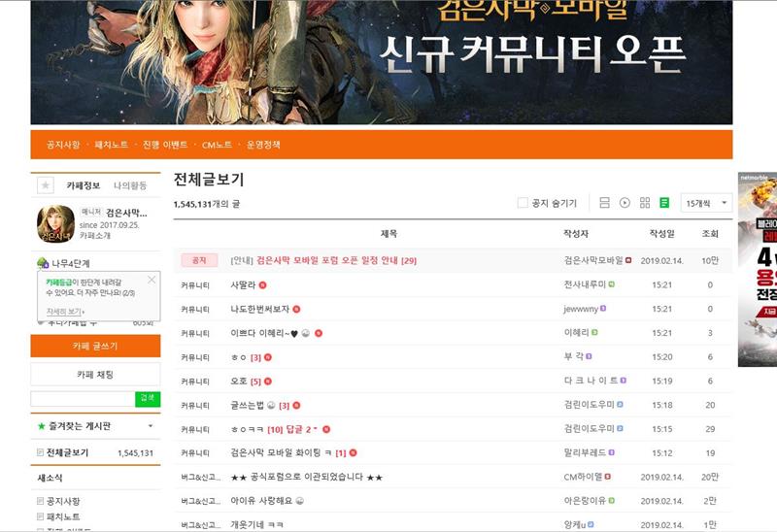Tick the 공지 숨기기 checkbox
This screenshot has width=777, height=532.
pyautogui.click(x=523, y=203)
